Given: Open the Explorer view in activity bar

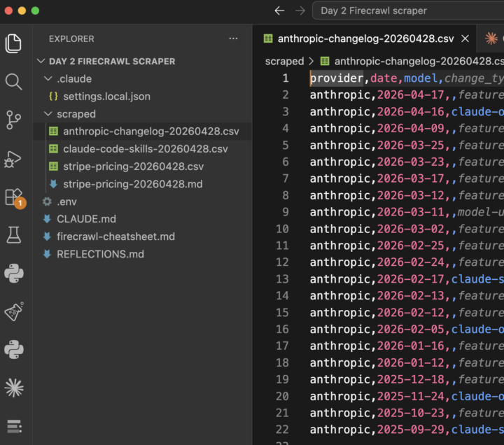Looking at the screenshot, I should (13, 43).
